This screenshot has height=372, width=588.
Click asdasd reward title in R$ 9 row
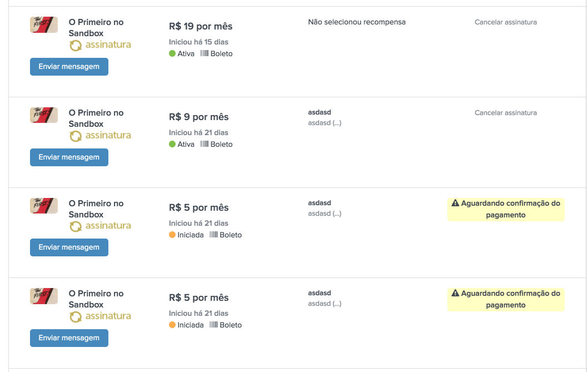(320, 112)
